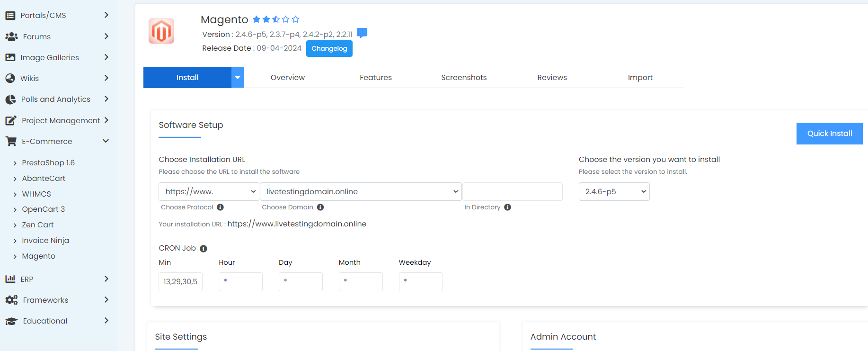Switch to the Reviews tab
The width and height of the screenshot is (868, 351).
(x=552, y=77)
